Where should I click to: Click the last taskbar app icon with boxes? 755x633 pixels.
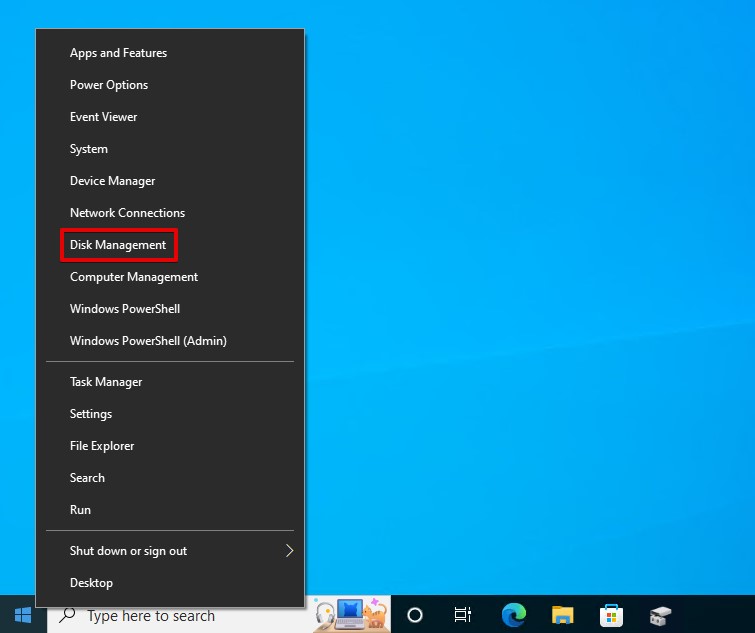pos(660,615)
